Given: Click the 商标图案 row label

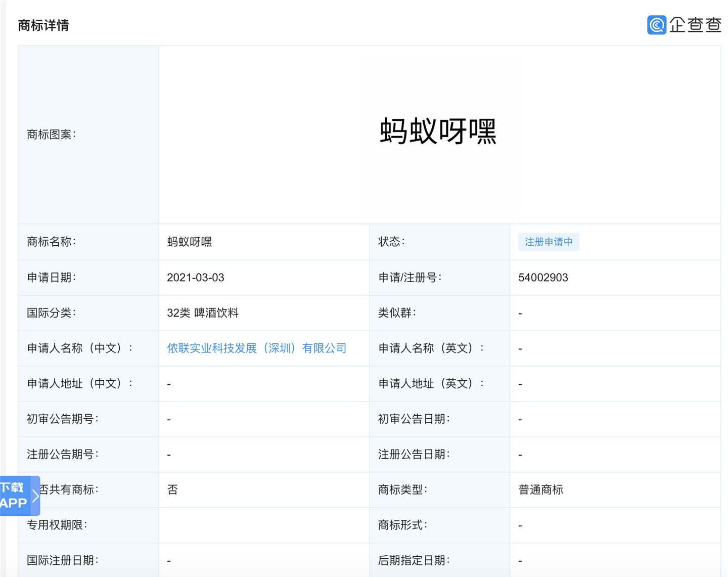Looking at the screenshot, I should click(51, 135).
